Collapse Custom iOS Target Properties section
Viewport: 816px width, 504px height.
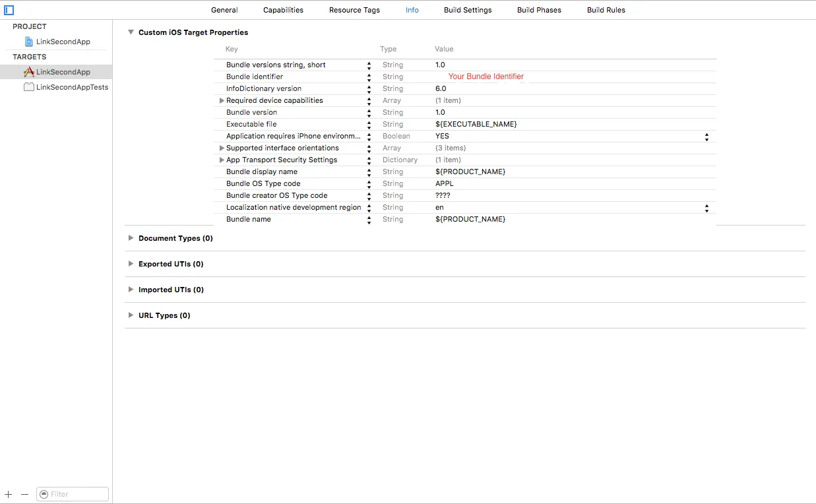coord(131,32)
